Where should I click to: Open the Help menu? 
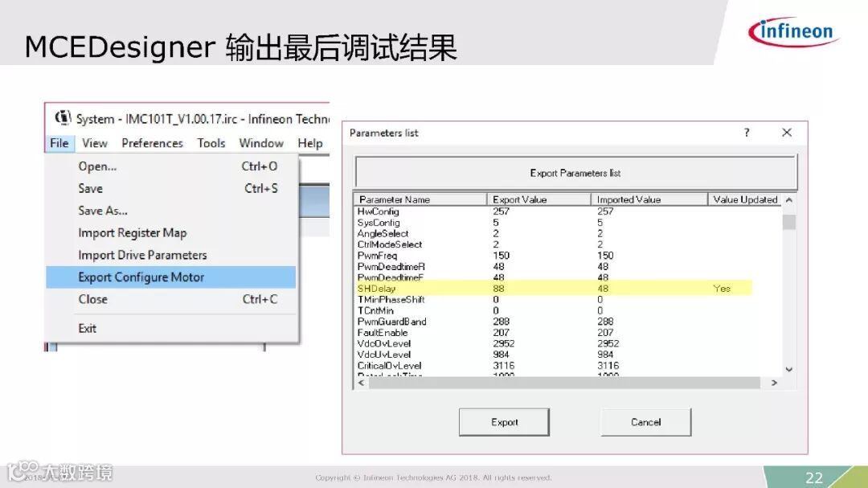click(310, 143)
